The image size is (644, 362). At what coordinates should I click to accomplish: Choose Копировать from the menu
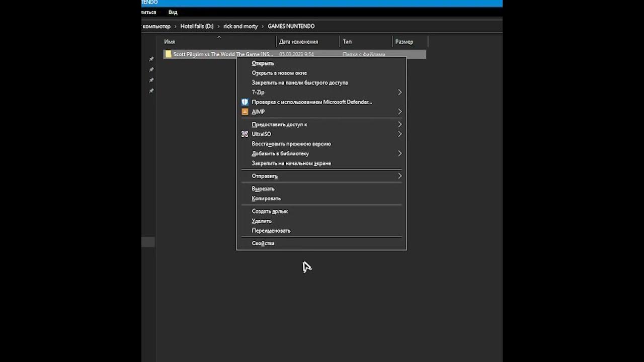[266, 199]
